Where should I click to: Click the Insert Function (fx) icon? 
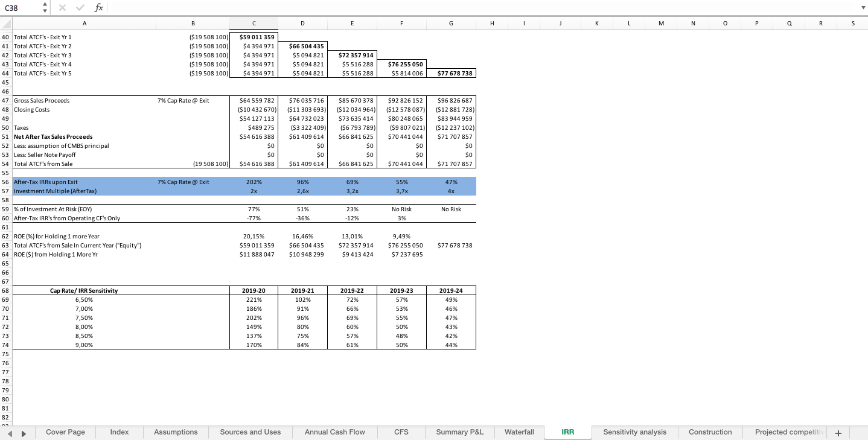point(99,8)
